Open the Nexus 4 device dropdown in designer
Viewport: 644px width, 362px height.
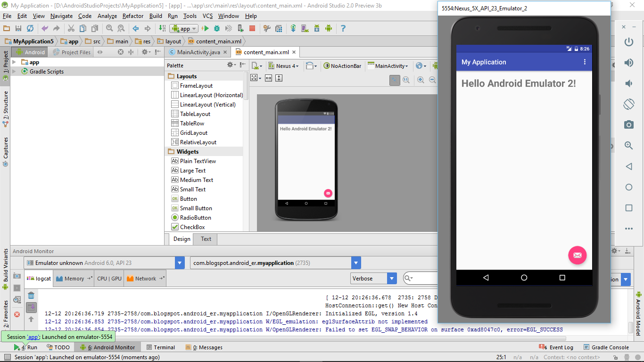click(283, 66)
